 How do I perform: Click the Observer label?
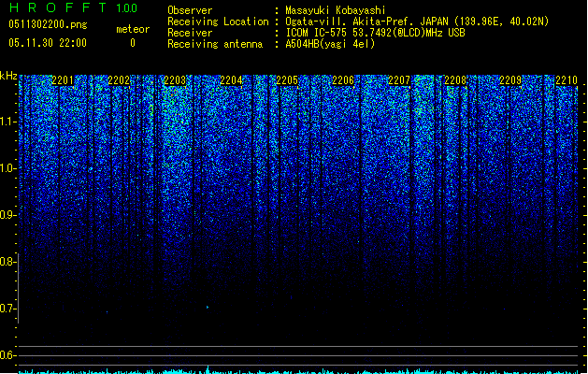tap(190, 10)
